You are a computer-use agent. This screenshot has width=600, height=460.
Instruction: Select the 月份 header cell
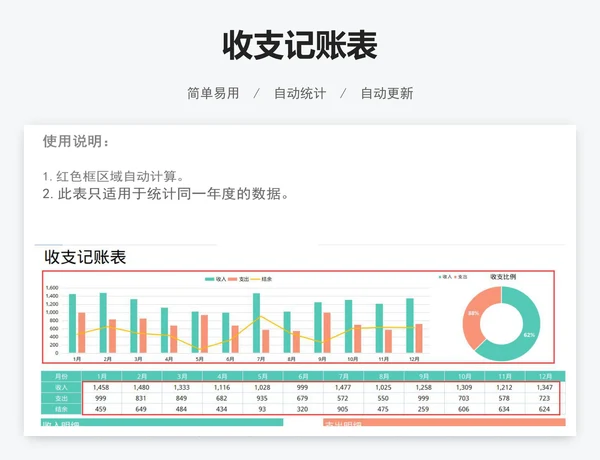[x=61, y=376]
